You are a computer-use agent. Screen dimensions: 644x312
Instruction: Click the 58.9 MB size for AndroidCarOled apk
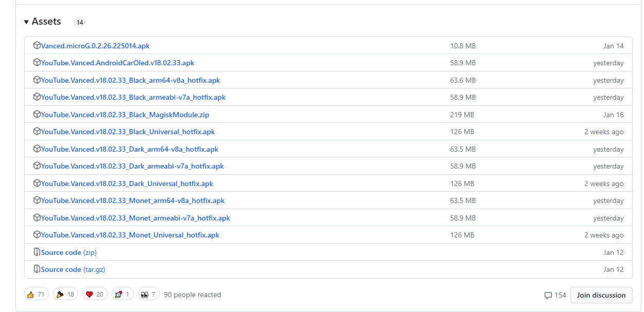(463, 63)
